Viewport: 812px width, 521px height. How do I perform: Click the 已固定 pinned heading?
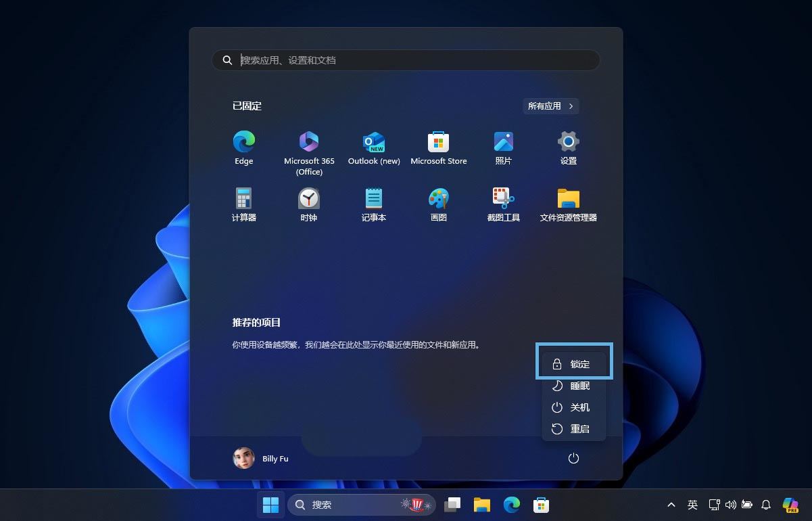point(247,106)
